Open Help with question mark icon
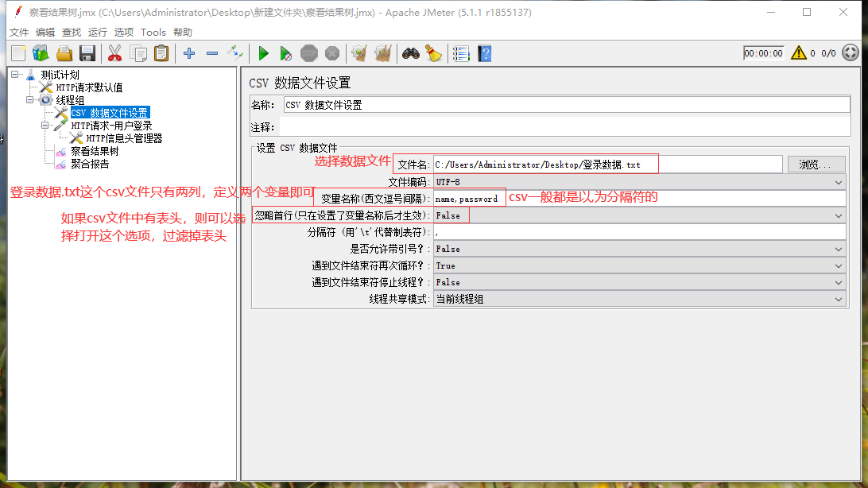 (485, 54)
